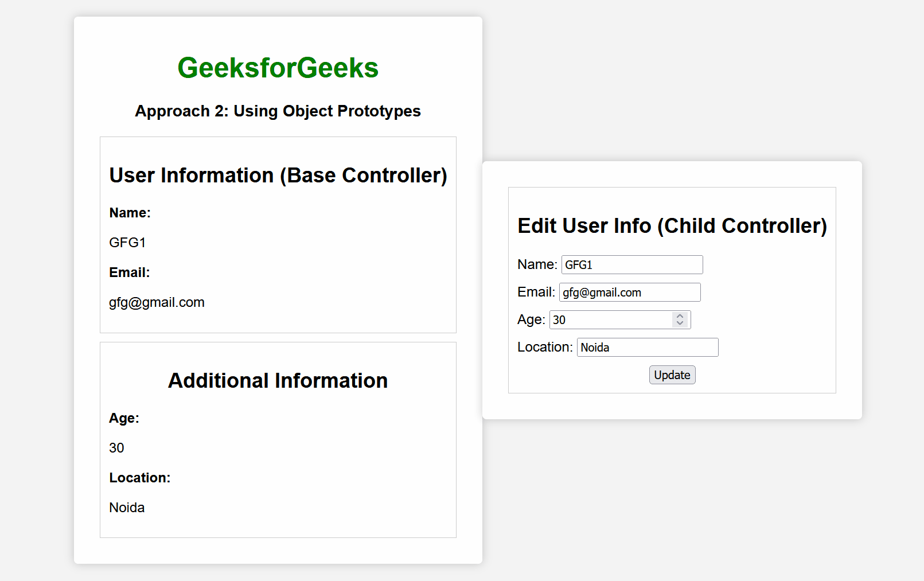The image size is (924, 581).
Task: Focus the Location text box
Action: pos(647,348)
